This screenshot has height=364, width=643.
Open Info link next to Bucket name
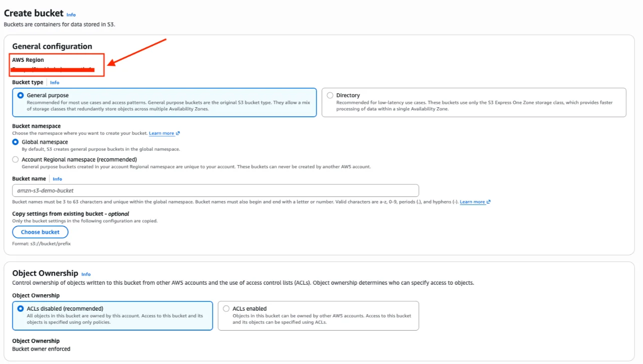click(57, 179)
